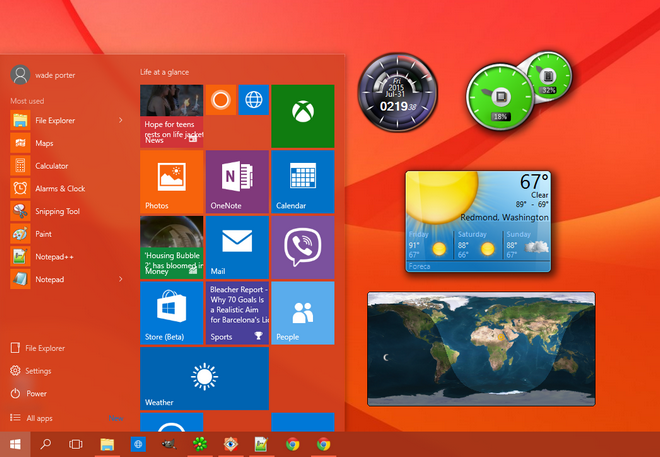Launch the Viber phone tile
660x457 pixels.
(303, 247)
